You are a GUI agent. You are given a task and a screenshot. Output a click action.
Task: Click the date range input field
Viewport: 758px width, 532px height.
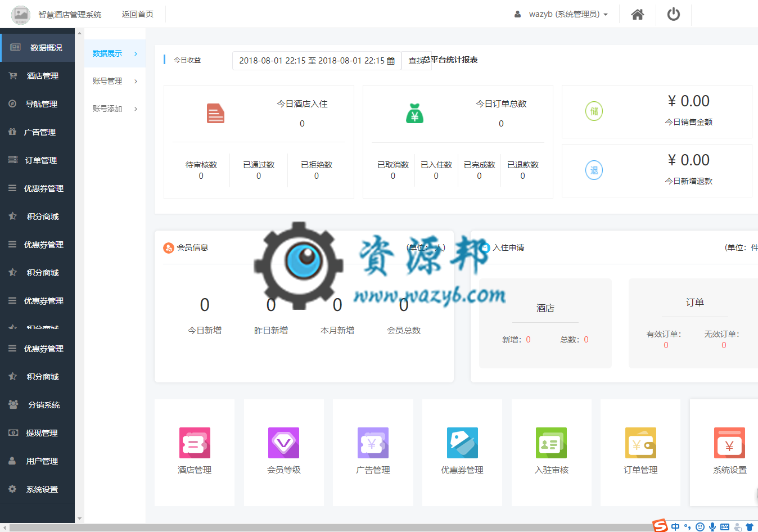click(x=317, y=61)
